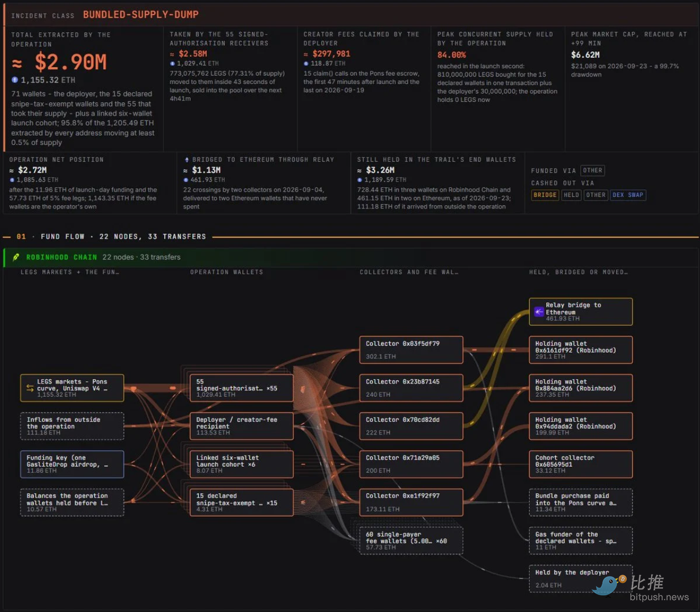Select the BRIDGE cash-out tag
Screen dimensions: 700x612
(545, 195)
